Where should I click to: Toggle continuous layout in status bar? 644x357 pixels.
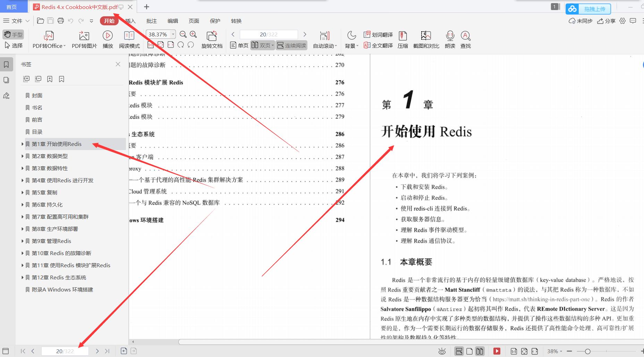pyautogui.click(x=459, y=351)
